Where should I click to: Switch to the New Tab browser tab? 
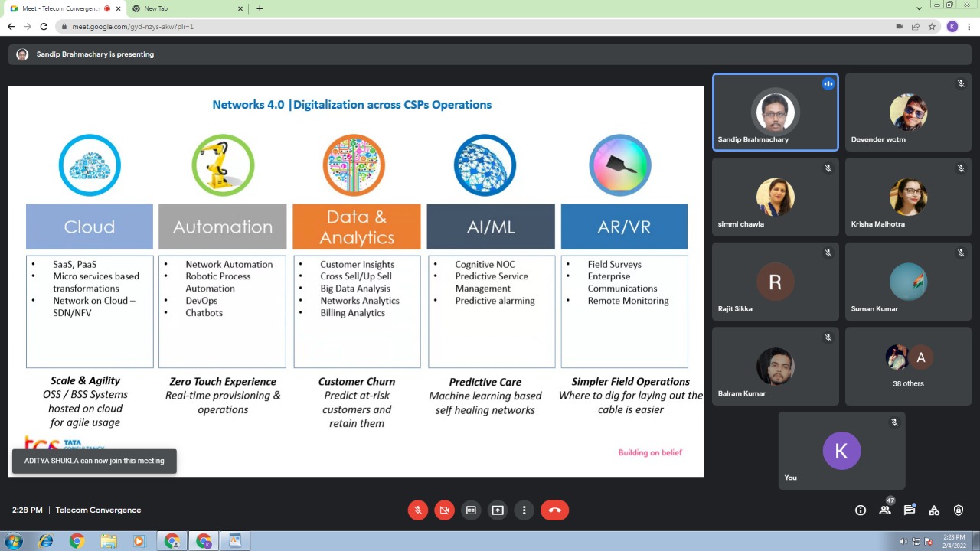184,8
